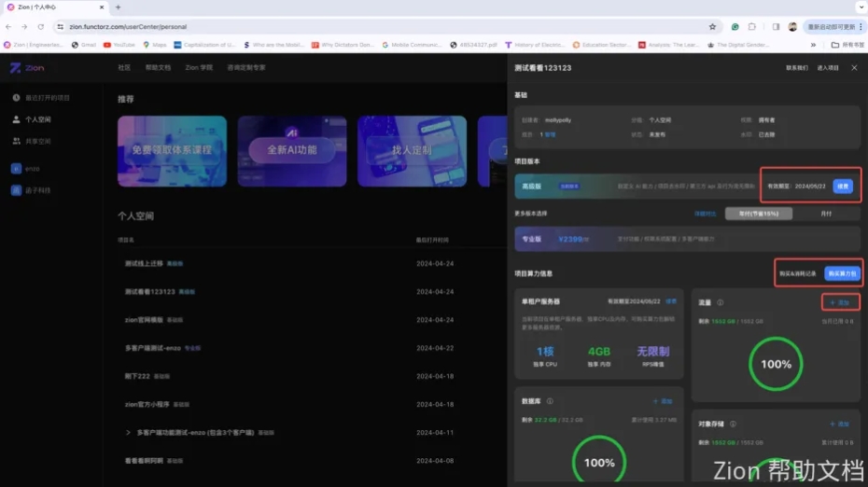
Task: Select the 看看看啊阿啊 project row
Action: pos(313,461)
